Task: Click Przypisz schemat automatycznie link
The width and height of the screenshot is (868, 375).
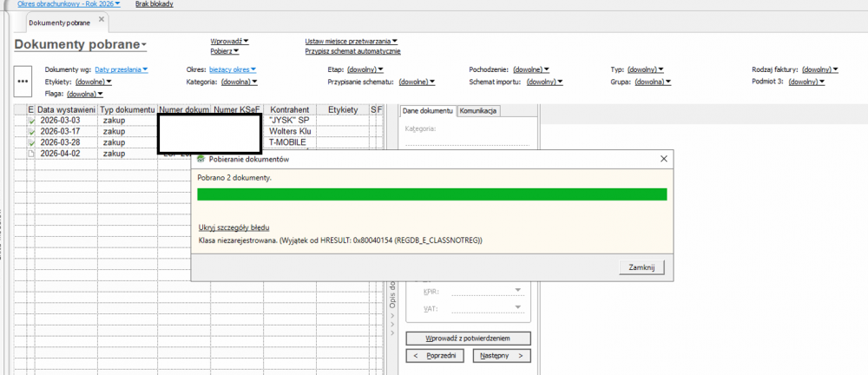Action: (352, 51)
